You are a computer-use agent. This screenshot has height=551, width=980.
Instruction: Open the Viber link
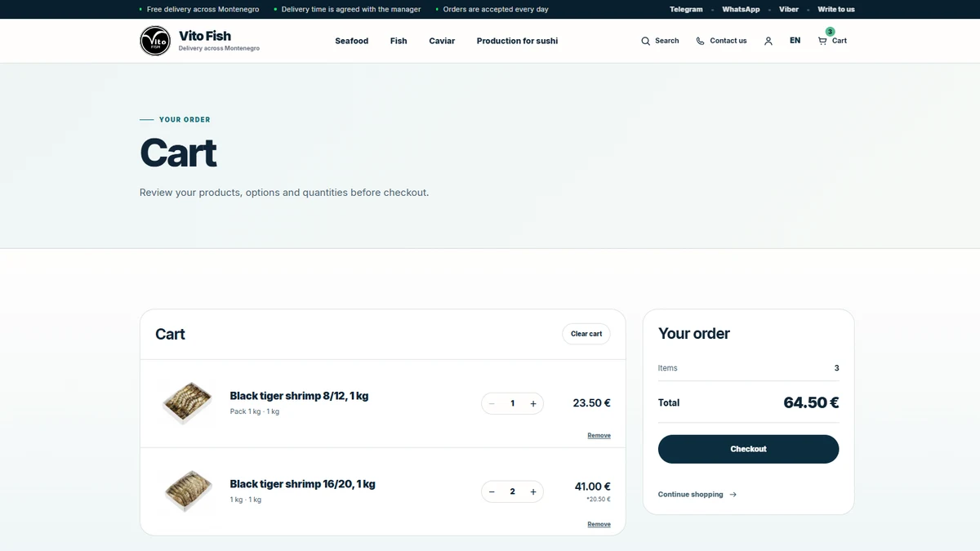pyautogui.click(x=789, y=10)
